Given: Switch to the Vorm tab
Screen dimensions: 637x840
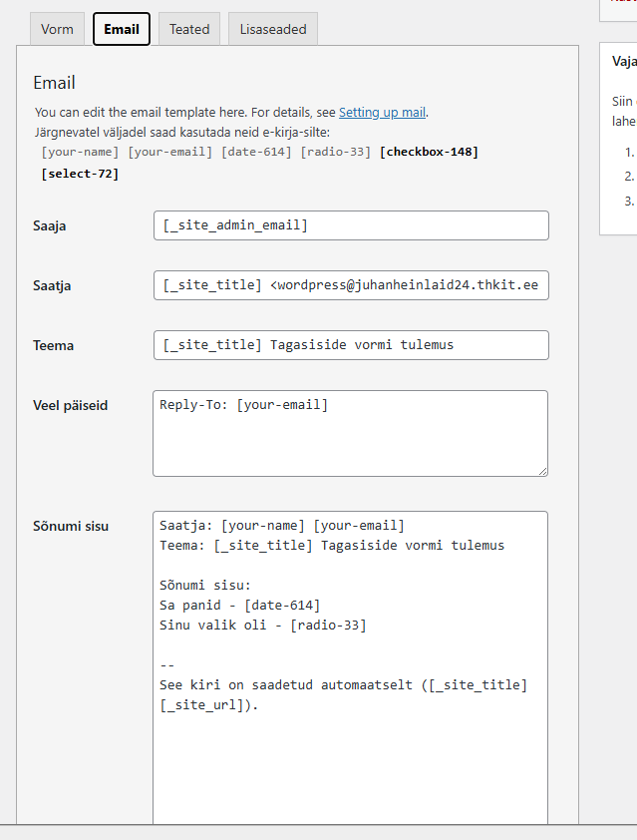Looking at the screenshot, I should point(57,29).
